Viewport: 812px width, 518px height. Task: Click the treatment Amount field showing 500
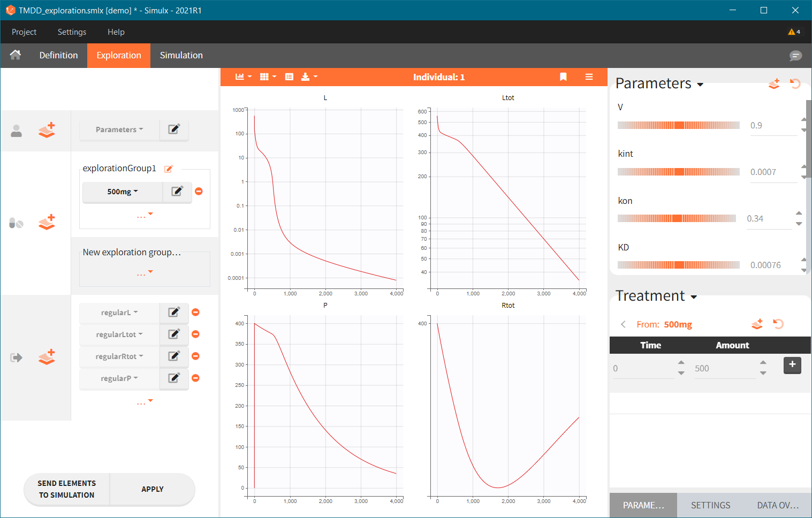[724, 368]
